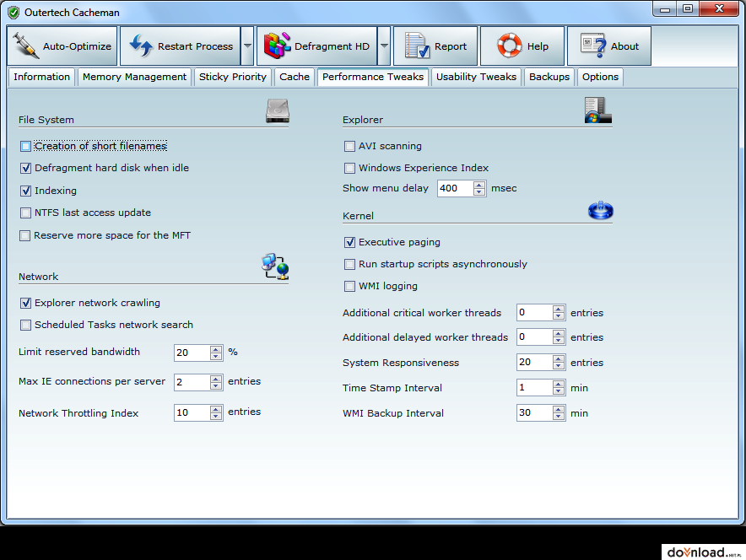Enable NTFS last access update
746x560 pixels.
tap(25, 213)
